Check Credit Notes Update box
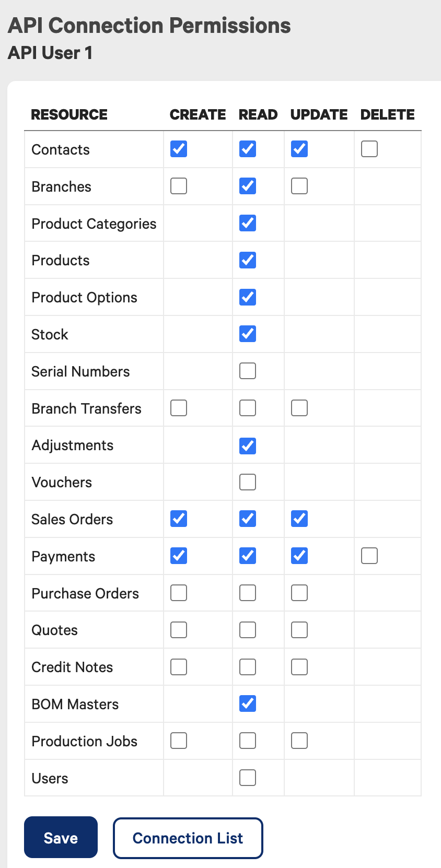Viewport: 441px width, 868px height. [x=299, y=667]
